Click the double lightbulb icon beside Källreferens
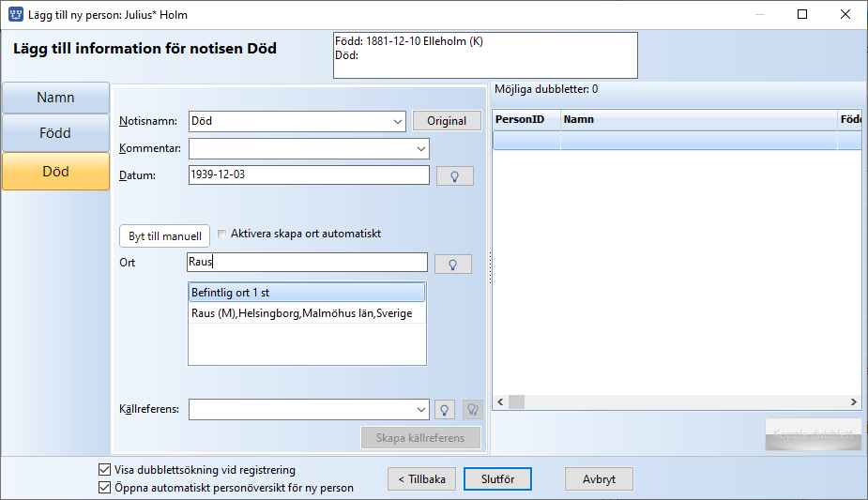868x500 pixels. tap(472, 409)
